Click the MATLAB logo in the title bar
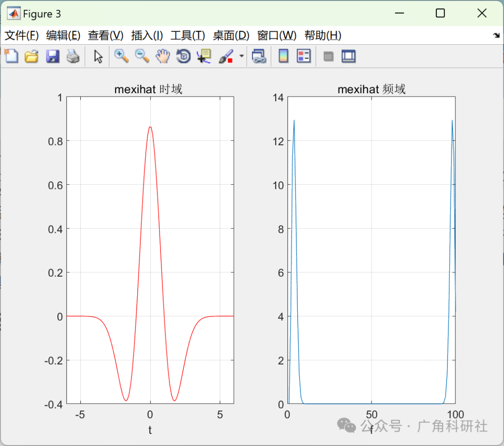This screenshot has height=446, width=504. [x=14, y=14]
